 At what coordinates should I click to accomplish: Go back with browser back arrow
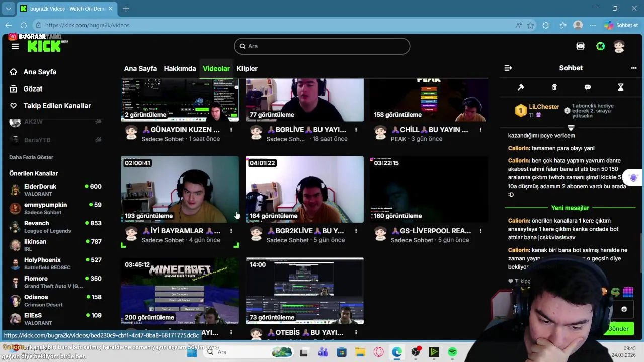pos(9,25)
